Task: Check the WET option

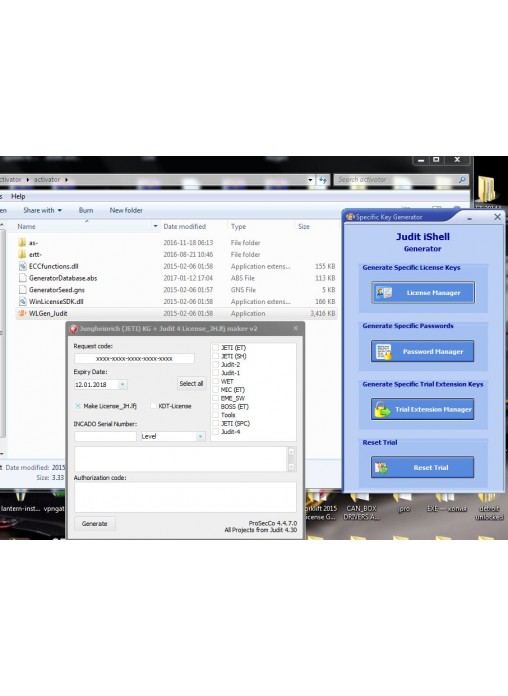Action: 216,381
